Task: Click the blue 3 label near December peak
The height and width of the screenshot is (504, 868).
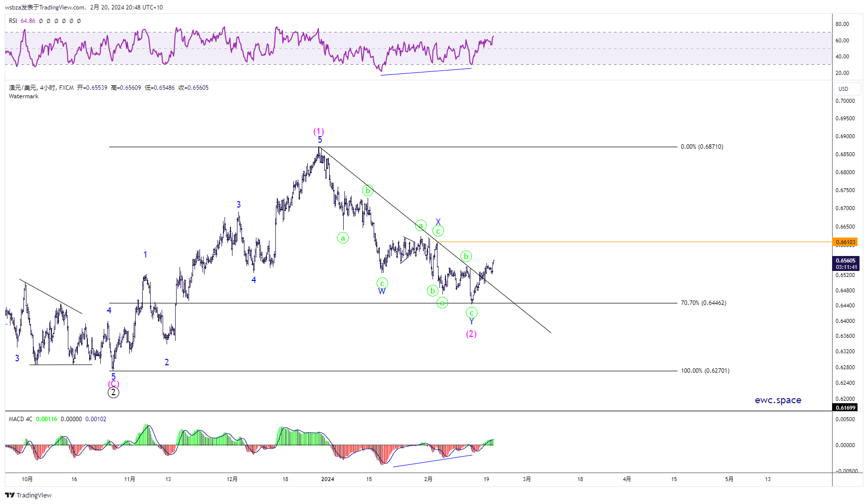Action: pyautogui.click(x=238, y=205)
